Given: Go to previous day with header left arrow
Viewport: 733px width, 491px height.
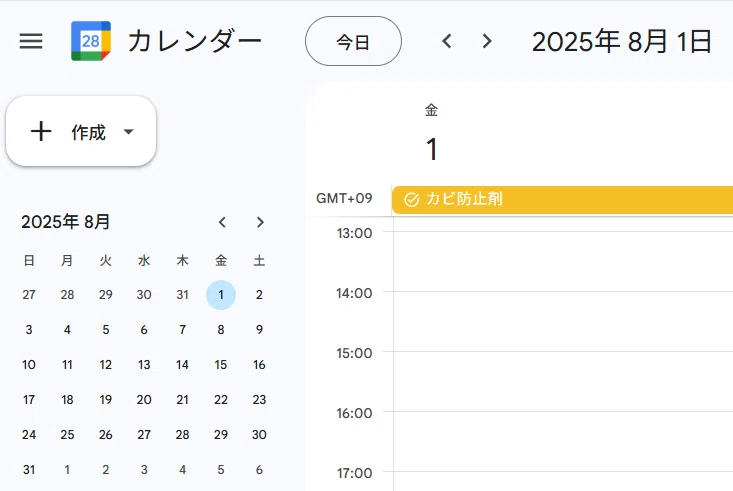Looking at the screenshot, I should point(447,41).
